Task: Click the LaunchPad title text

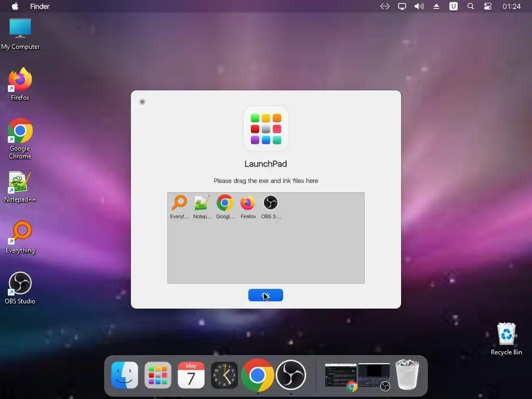Action: coord(265,164)
